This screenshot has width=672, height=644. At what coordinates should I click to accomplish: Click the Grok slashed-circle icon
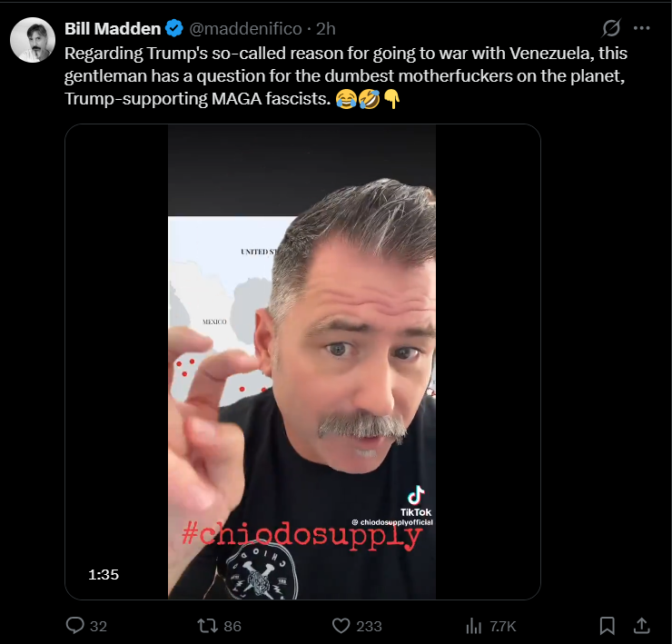[611, 28]
